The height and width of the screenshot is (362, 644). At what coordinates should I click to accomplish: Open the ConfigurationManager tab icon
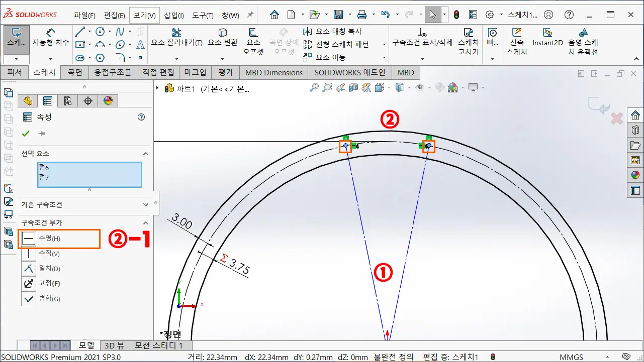coord(68,101)
